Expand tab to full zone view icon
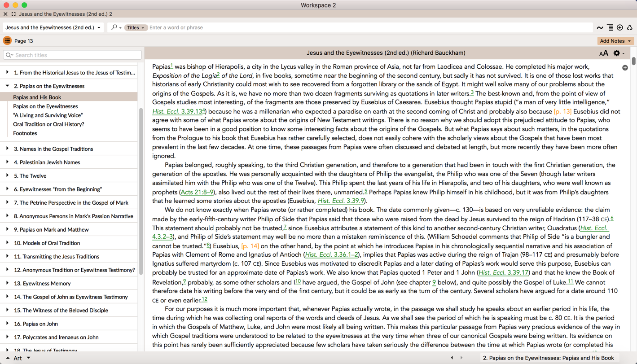637x364 pixels. (x=13, y=14)
